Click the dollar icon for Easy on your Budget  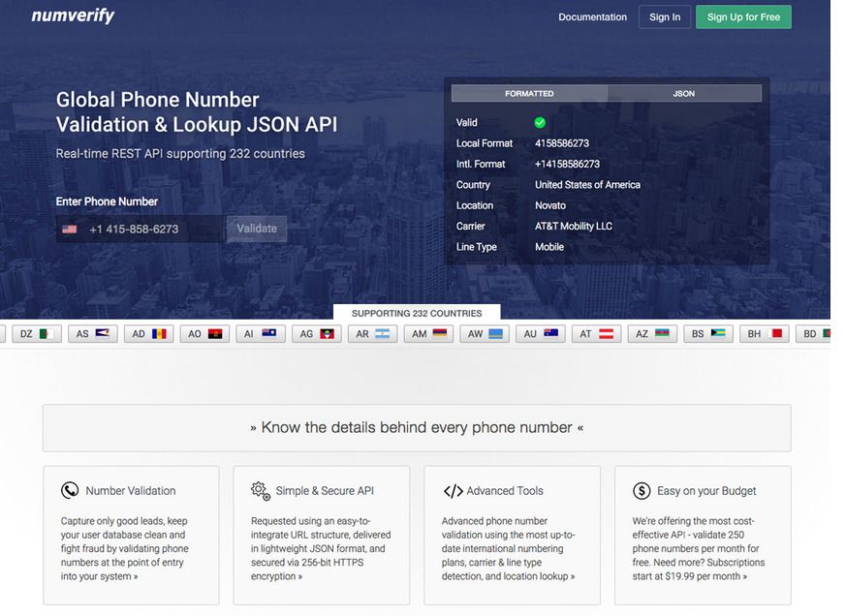pos(640,490)
